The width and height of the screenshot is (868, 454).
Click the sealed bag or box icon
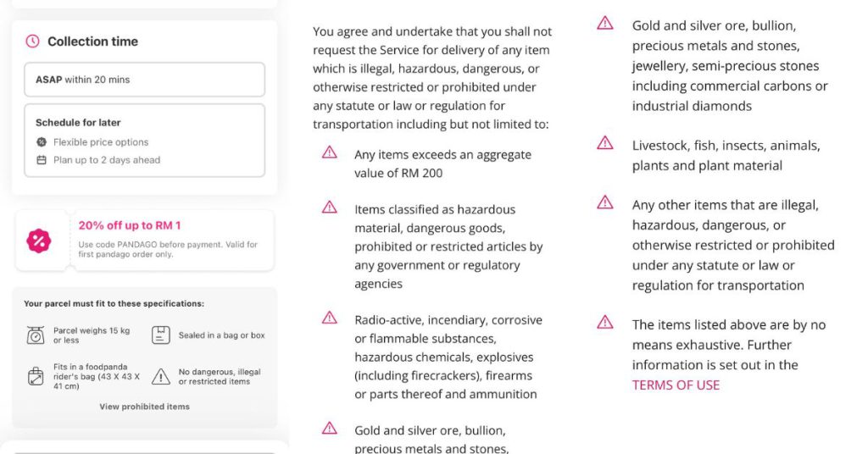tap(160, 335)
